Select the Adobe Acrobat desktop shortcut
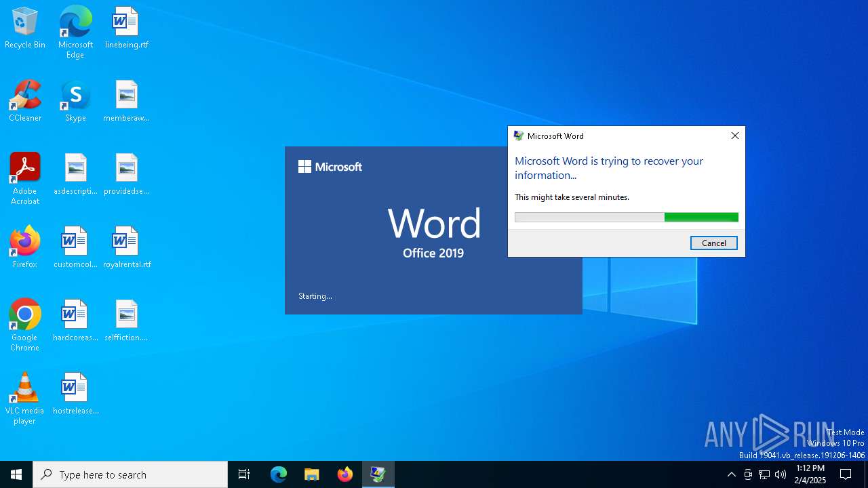Viewport: 868px width, 488px height. tap(25, 179)
